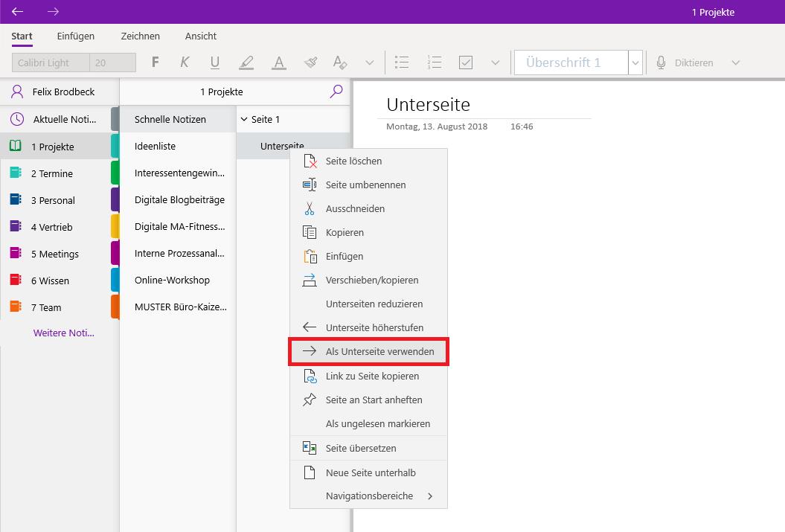Select the text highlighter icon
The image size is (785, 532).
point(246,62)
